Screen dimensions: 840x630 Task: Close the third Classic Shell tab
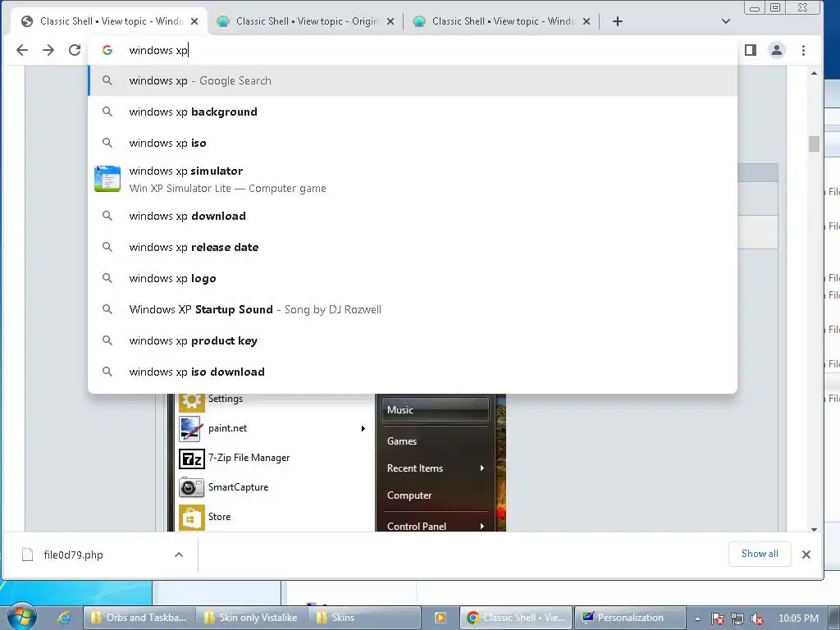[587, 21]
